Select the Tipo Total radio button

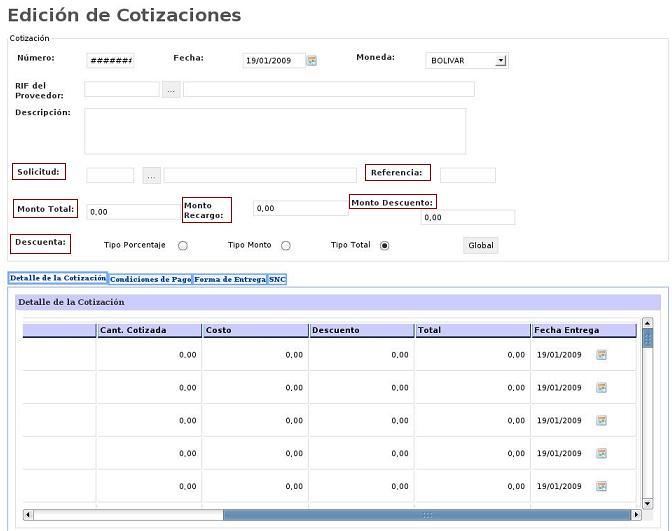pyautogui.click(x=385, y=246)
